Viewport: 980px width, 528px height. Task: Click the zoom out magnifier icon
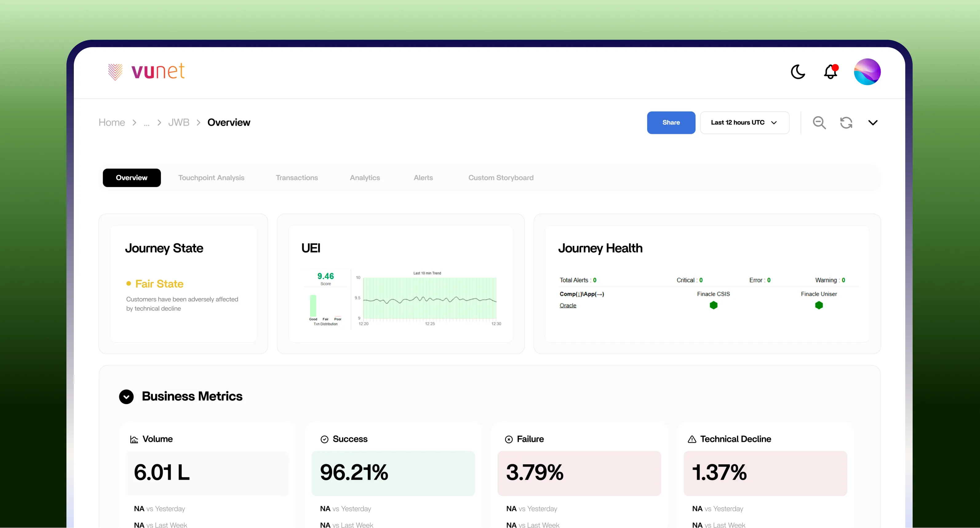pyautogui.click(x=819, y=122)
